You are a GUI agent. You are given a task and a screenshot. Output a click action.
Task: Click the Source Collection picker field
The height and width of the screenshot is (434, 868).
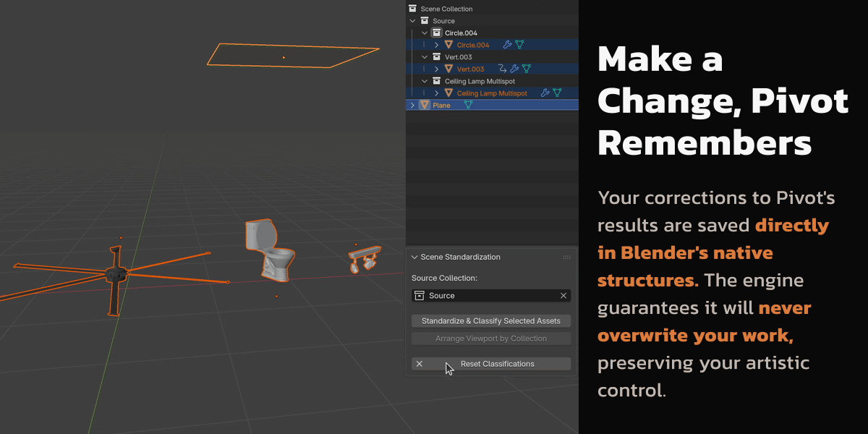(x=491, y=295)
